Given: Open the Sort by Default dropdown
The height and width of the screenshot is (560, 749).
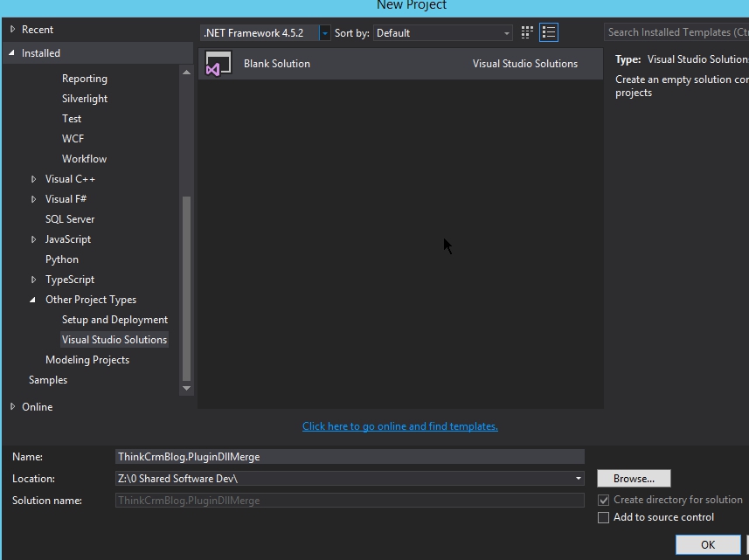Looking at the screenshot, I should (443, 33).
